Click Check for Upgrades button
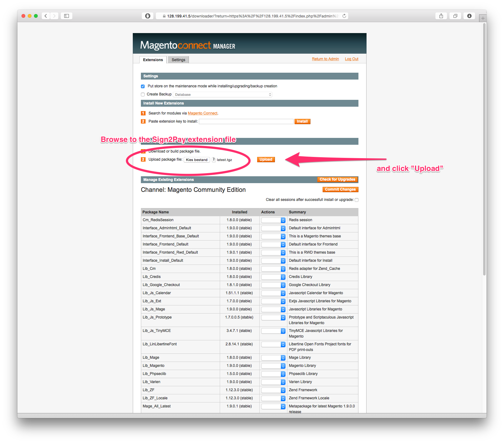 click(x=337, y=179)
